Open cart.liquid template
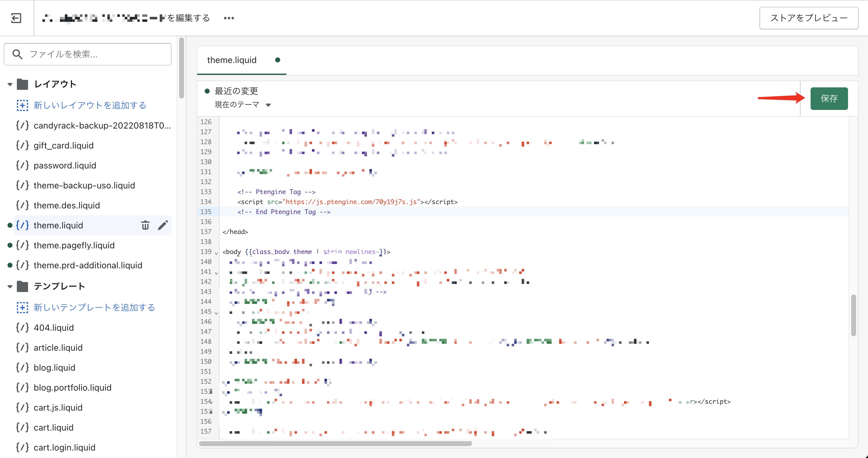The height and width of the screenshot is (458, 868). (x=54, y=427)
